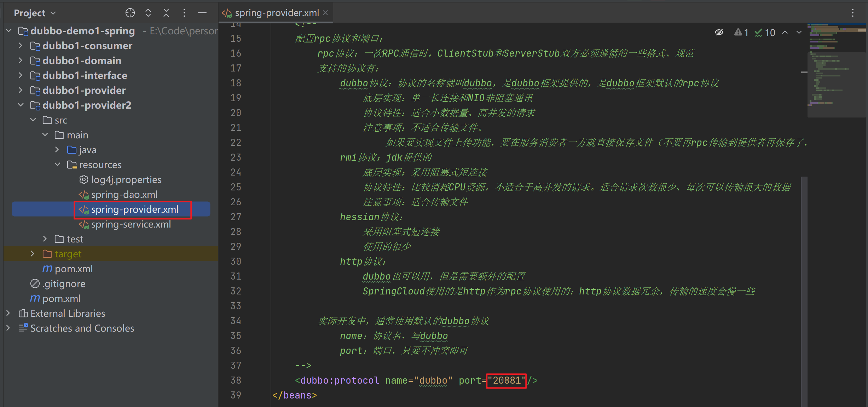Close the spring-provider.xml editor tab
Viewport: 868px width, 407px height.
[x=326, y=13]
